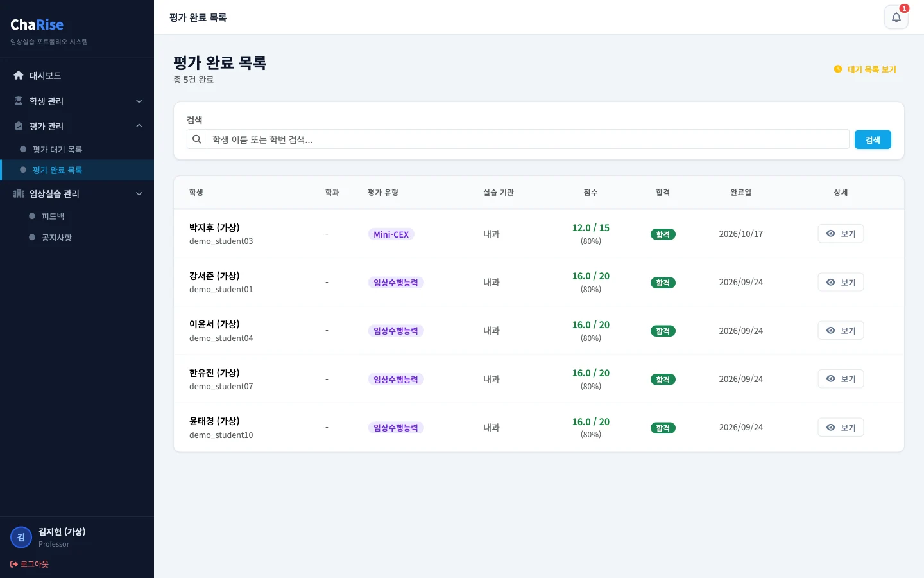This screenshot has height=578, width=924.
Task: View details for 한유진 evaluation
Action: [x=841, y=379]
